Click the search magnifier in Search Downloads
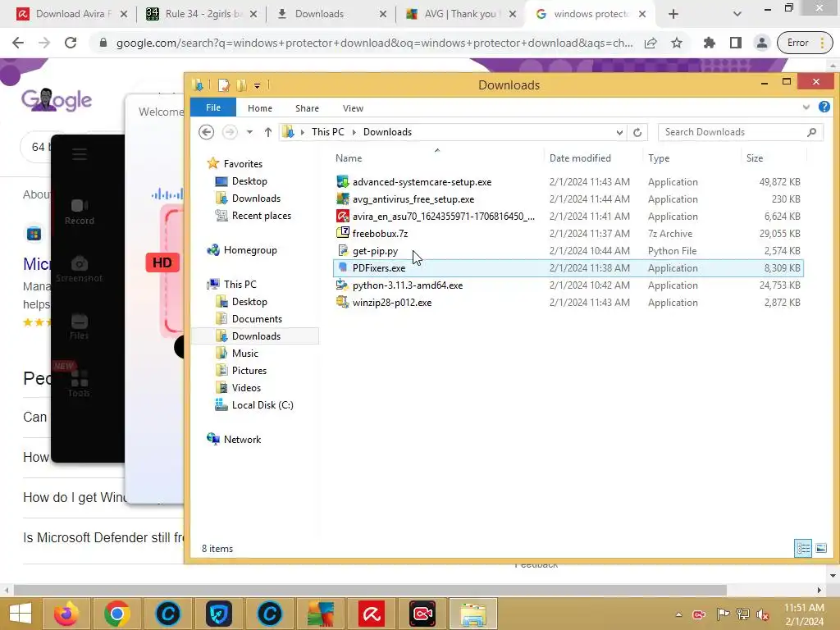840x630 pixels. [811, 132]
